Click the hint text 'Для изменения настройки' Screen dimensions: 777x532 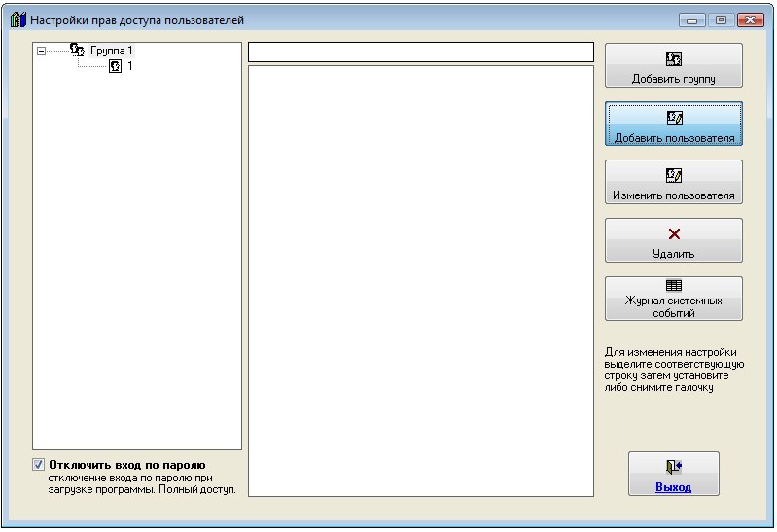pyautogui.click(x=670, y=352)
